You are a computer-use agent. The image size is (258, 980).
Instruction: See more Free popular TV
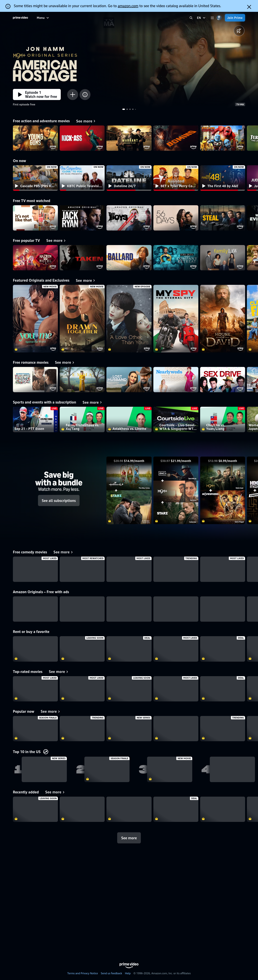56,241
